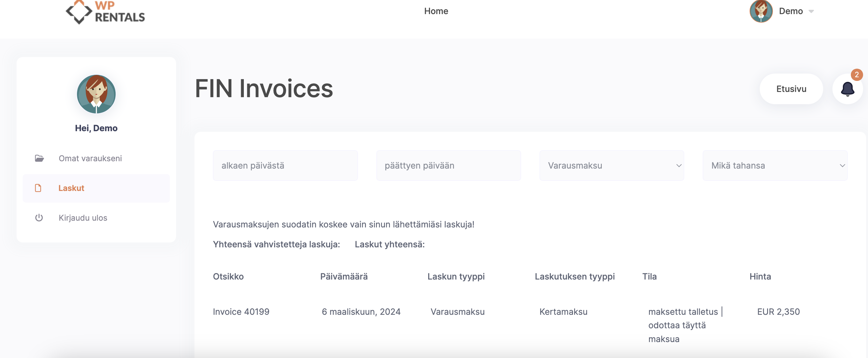Screen dimensions: 868x358
Task: Click the power icon for Kirjaudu ulos
Action: pyautogui.click(x=39, y=218)
